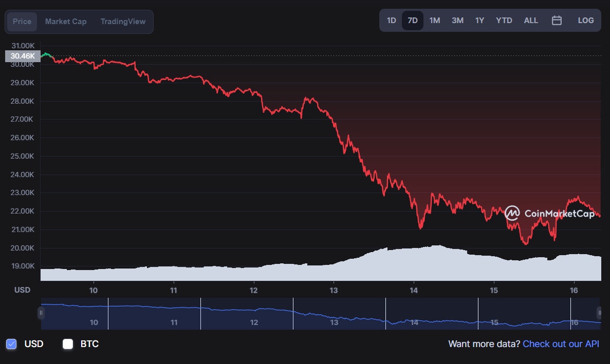Screen dimensions: 610x364
Task: Switch chart to 1M range
Action: (x=434, y=21)
